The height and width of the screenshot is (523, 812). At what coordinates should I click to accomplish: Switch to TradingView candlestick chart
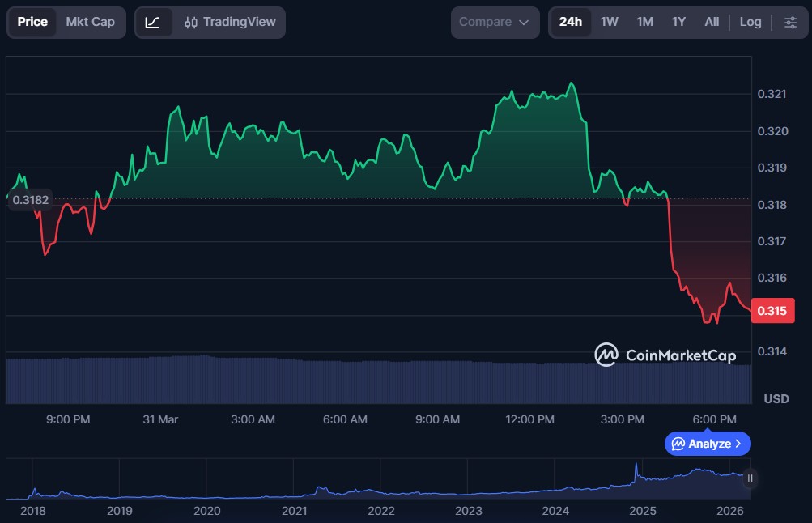(x=230, y=22)
